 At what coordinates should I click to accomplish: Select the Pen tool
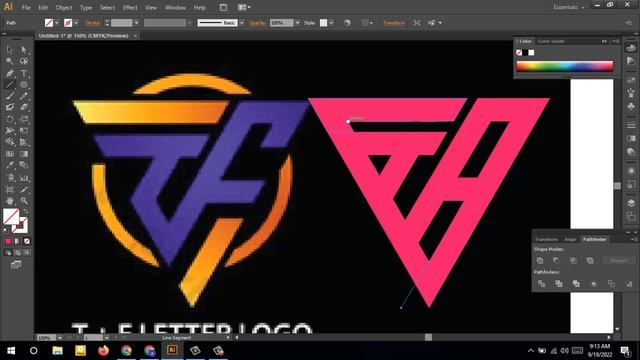click(10, 73)
